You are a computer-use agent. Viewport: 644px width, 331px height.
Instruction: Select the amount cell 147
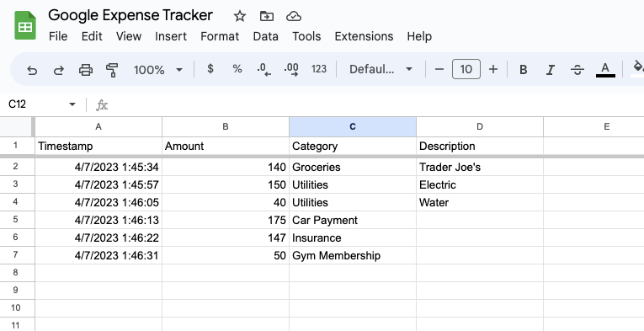pos(226,238)
